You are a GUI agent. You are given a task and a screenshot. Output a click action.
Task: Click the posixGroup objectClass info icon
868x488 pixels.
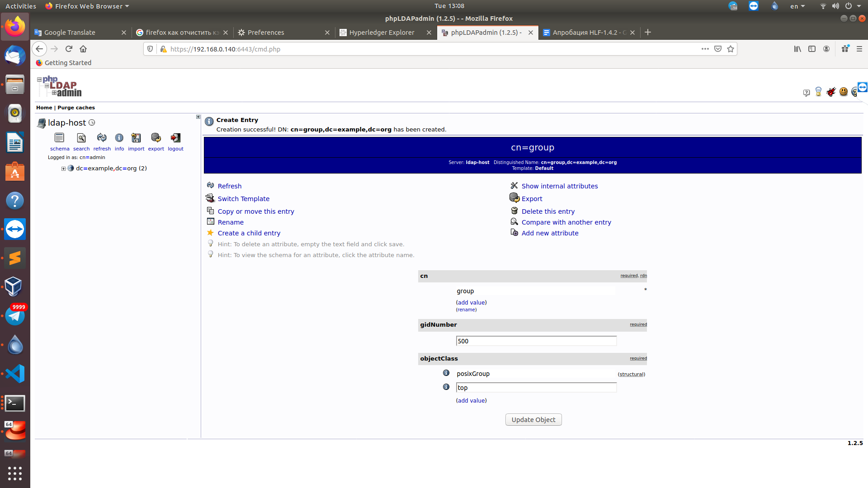pos(446,373)
